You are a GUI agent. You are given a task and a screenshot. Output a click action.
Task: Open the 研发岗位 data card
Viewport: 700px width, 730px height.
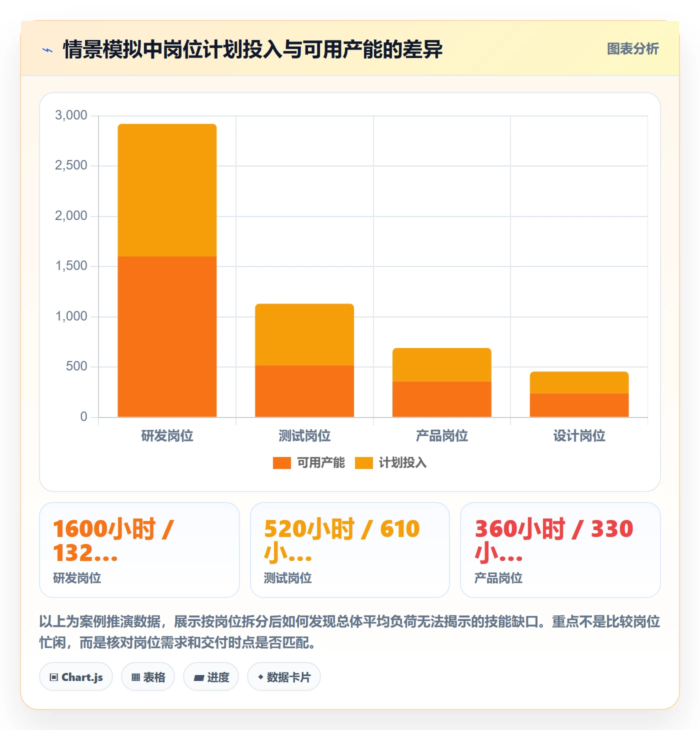pos(139,550)
